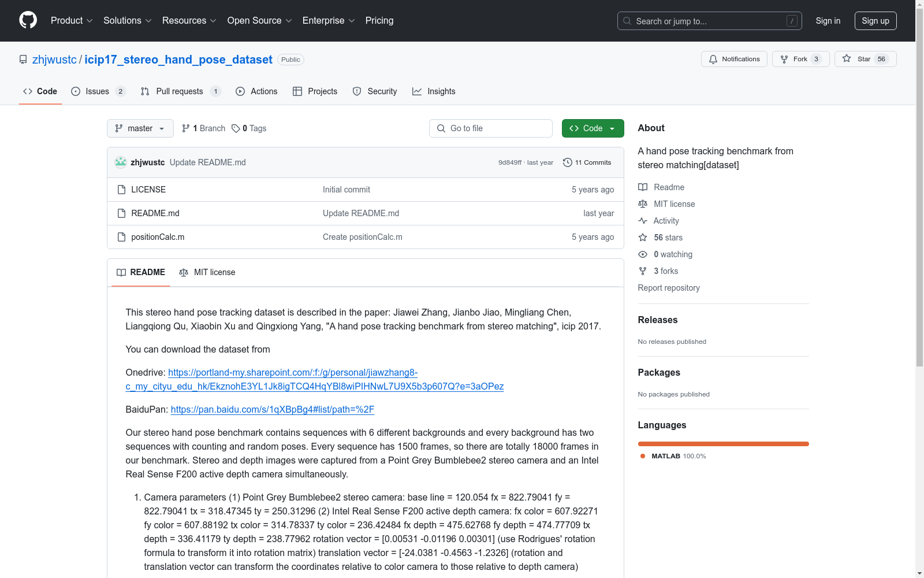Open the BaiduPan download link

(x=273, y=409)
